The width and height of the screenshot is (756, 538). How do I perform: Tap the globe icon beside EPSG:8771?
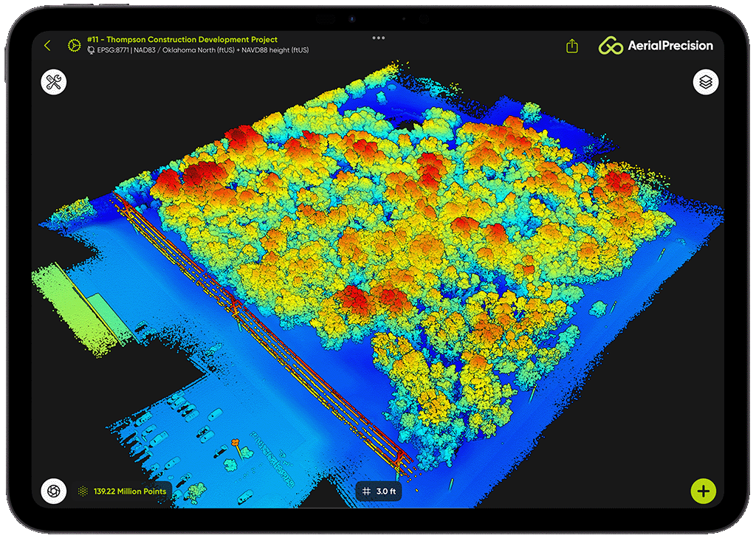[91, 51]
